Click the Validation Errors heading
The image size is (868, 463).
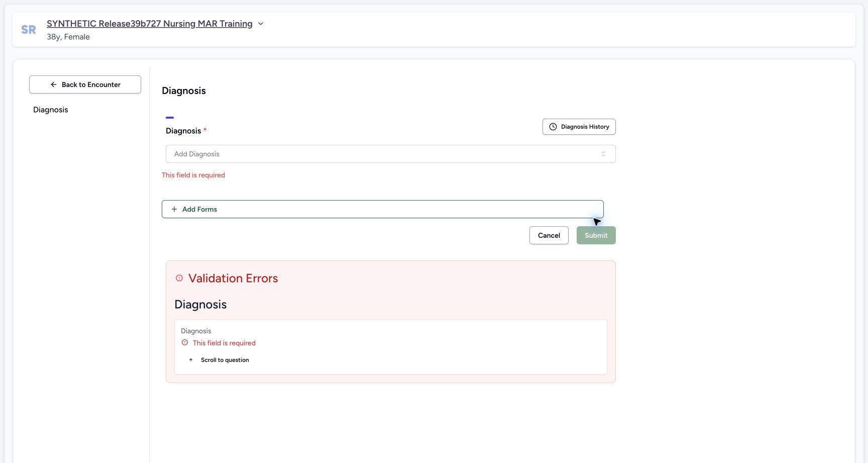[233, 279]
